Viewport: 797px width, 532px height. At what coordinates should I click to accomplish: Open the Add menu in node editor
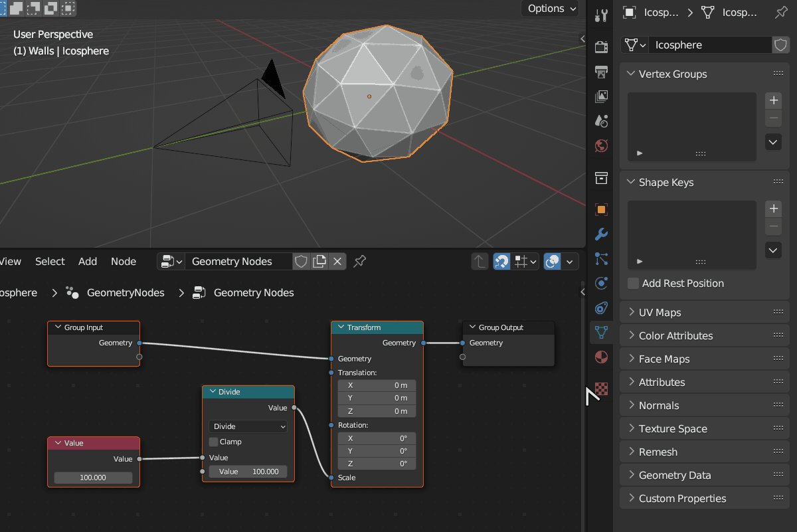point(88,261)
